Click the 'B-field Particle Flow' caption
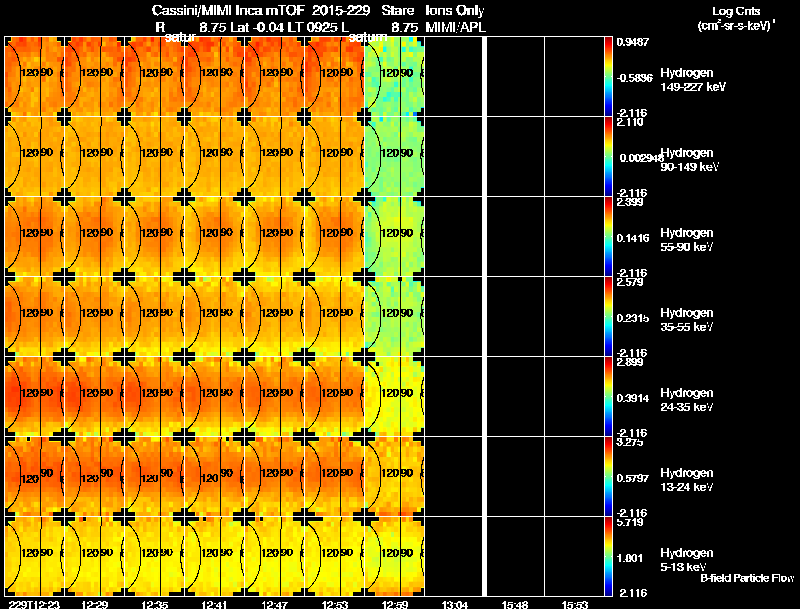Image resolution: width=800 pixels, height=609 pixels. tap(747, 578)
